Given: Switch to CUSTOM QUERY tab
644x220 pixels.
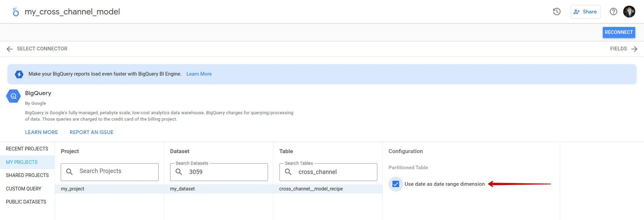Looking at the screenshot, I should point(27,189).
